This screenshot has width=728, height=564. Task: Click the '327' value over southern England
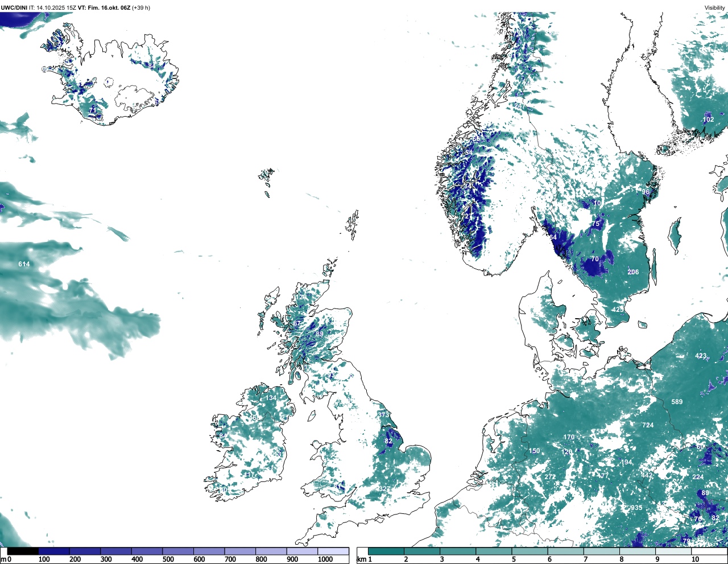pyautogui.click(x=384, y=489)
